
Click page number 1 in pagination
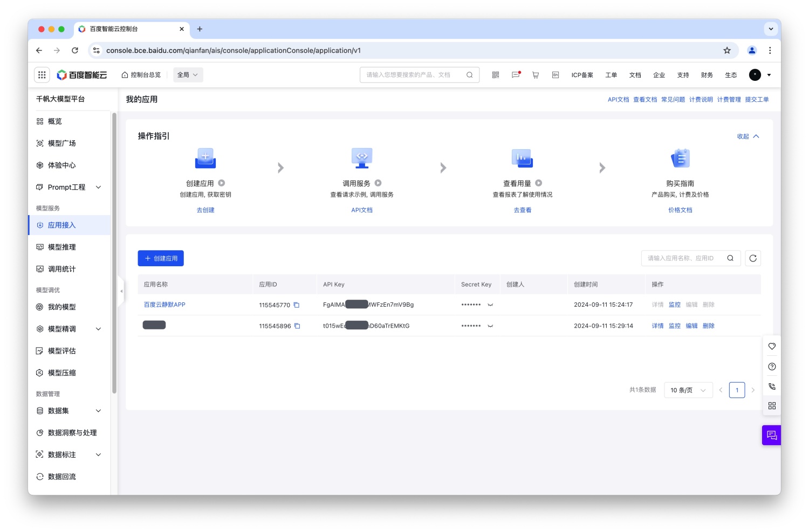click(737, 390)
